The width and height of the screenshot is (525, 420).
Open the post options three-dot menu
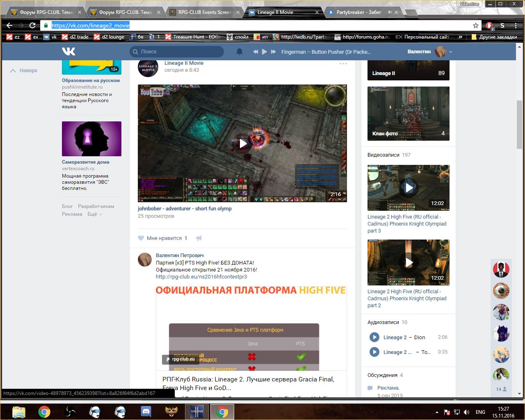(x=343, y=64)
